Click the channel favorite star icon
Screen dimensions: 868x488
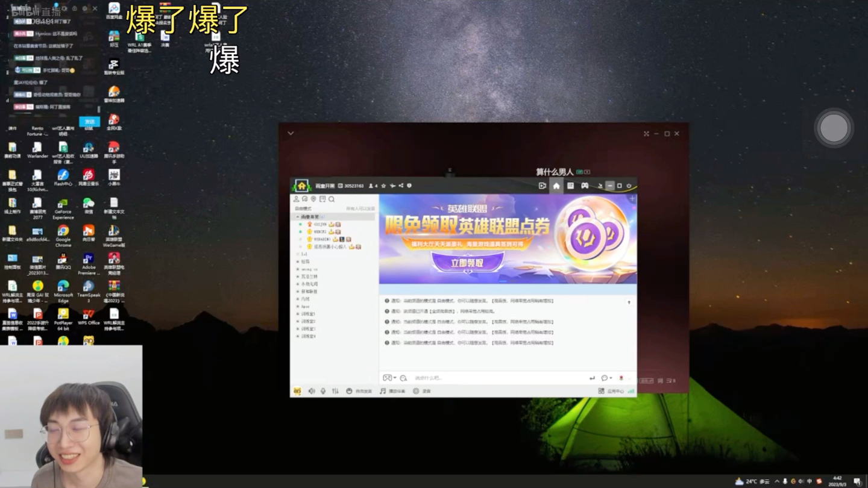click(383, 186)
